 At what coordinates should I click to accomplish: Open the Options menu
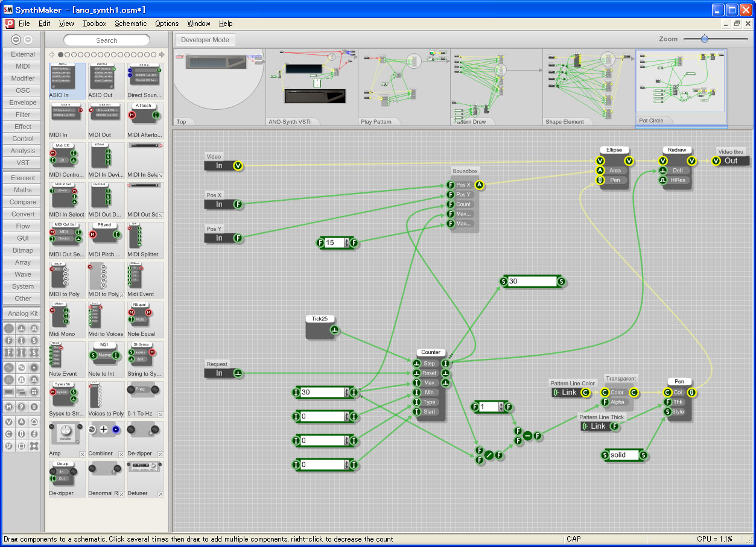coord(167,24)
